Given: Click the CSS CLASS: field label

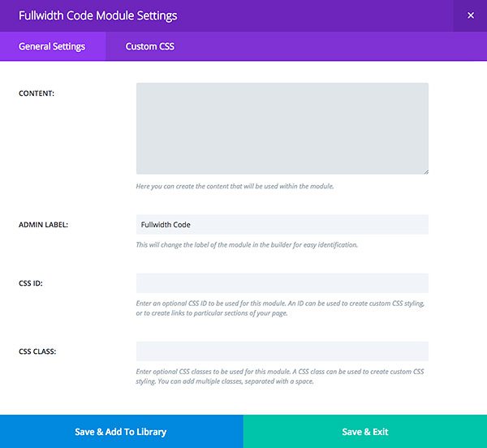Looking at the screenshot, I should pyautogui.click(x=37, y=351).
